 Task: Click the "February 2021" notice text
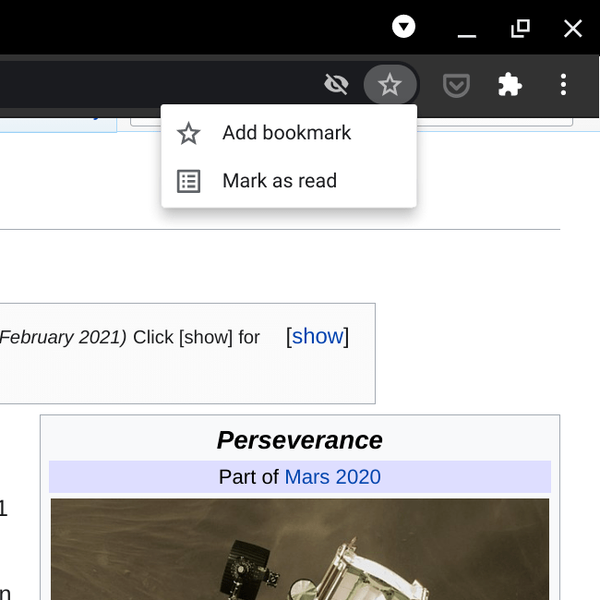pyautogui.click(x=64, y=337)
